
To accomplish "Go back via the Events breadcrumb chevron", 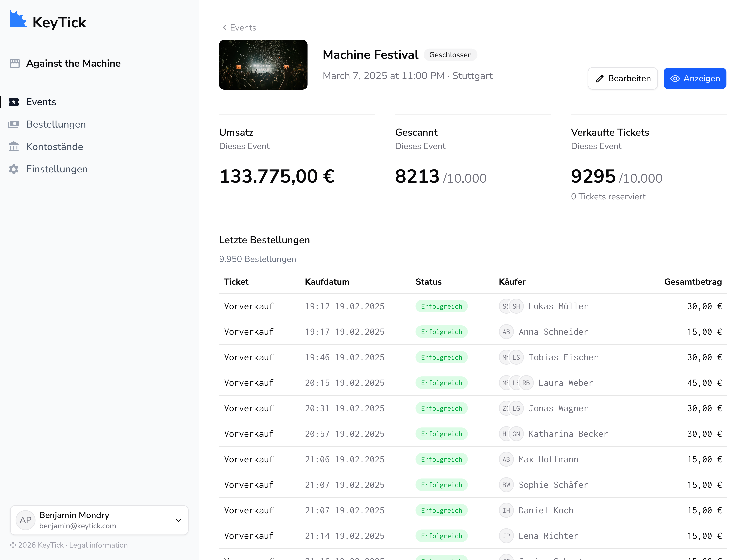I will [225, 27].
